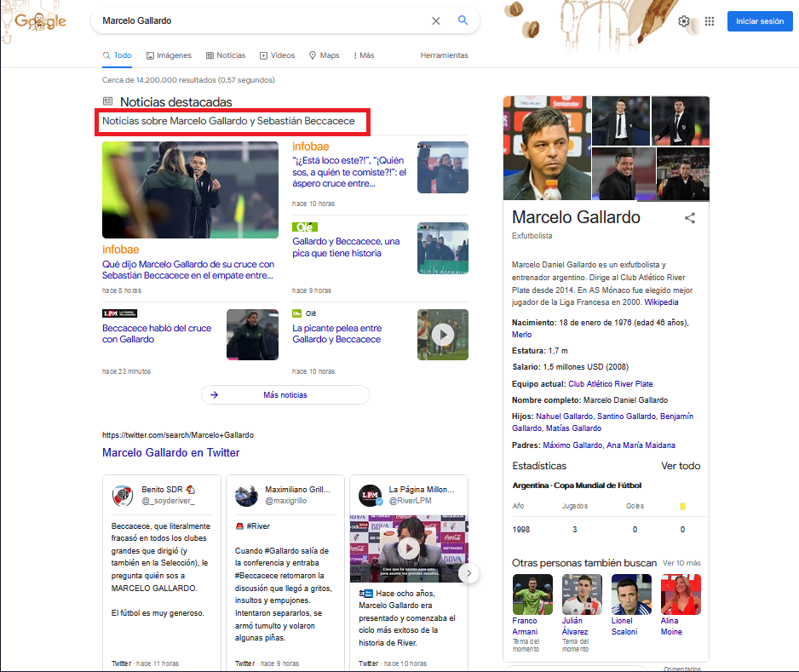Open Nahuel Gallardo link
This screenshot has height=672, width=799.
(x=564, y=416)
